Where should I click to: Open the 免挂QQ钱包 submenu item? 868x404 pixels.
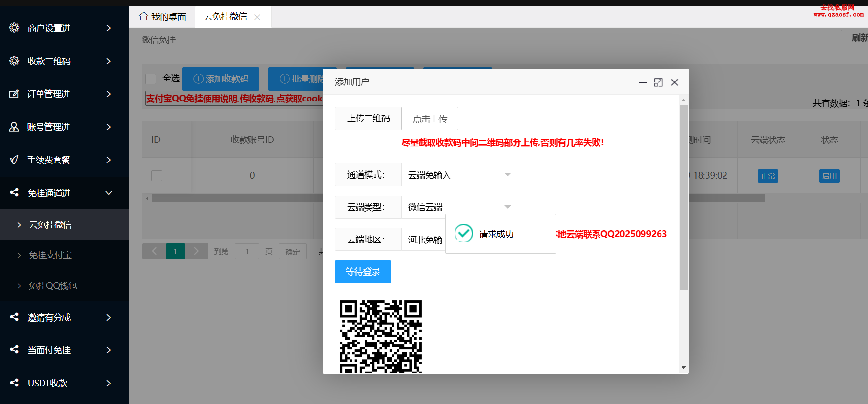coord(64,285)
